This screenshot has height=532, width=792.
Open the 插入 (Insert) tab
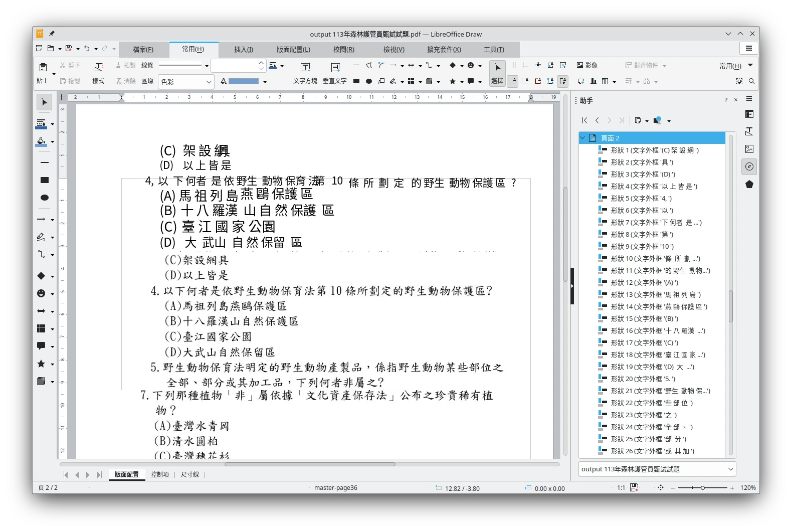pyautogui.click(x=244, y=50)
